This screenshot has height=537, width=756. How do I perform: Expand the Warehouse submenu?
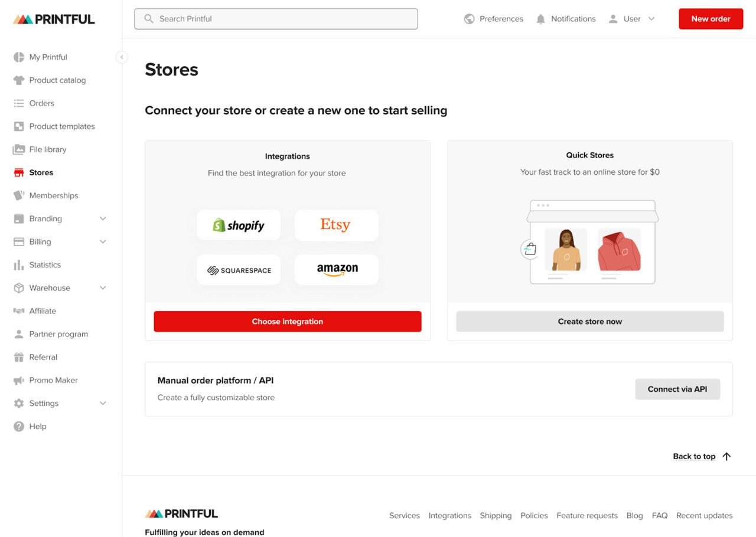click(x=103, y=288)
